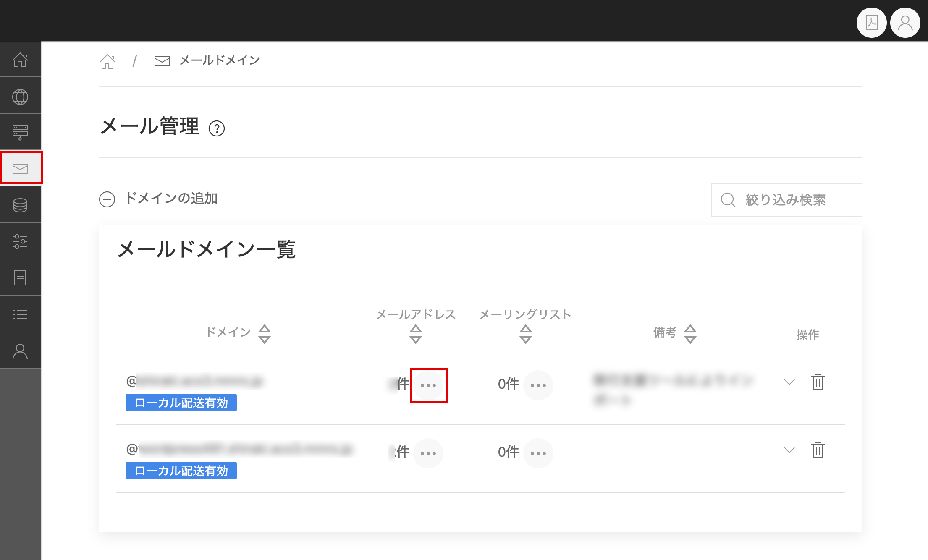Open the first row's mailing list ellipsis menu
928x560 pixels.
538,385
